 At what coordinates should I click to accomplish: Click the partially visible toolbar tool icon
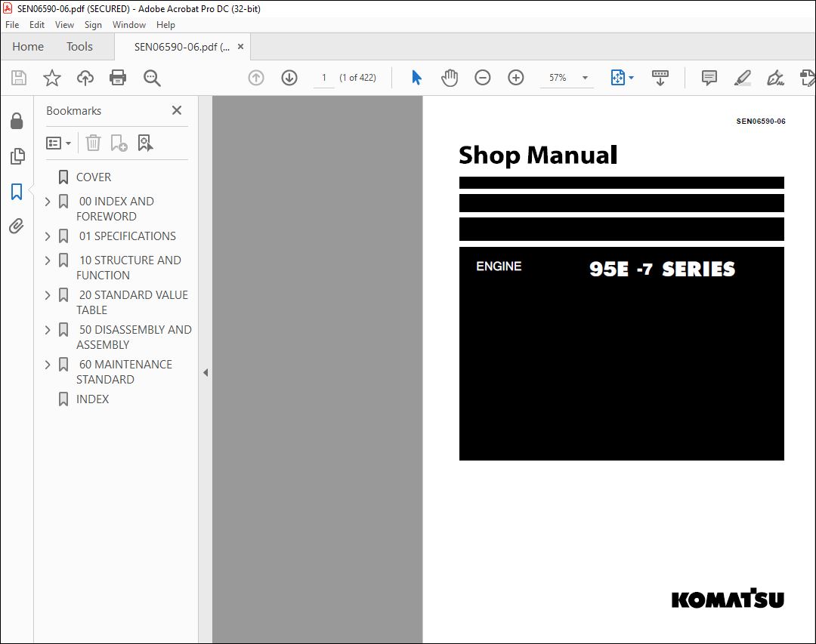tap(807, 78)
